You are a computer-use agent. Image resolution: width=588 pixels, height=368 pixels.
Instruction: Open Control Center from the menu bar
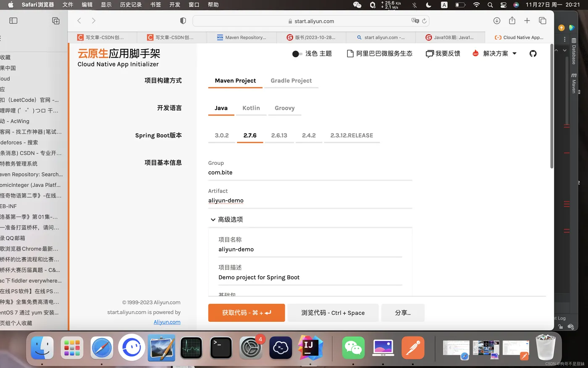[x=503, y=5]
